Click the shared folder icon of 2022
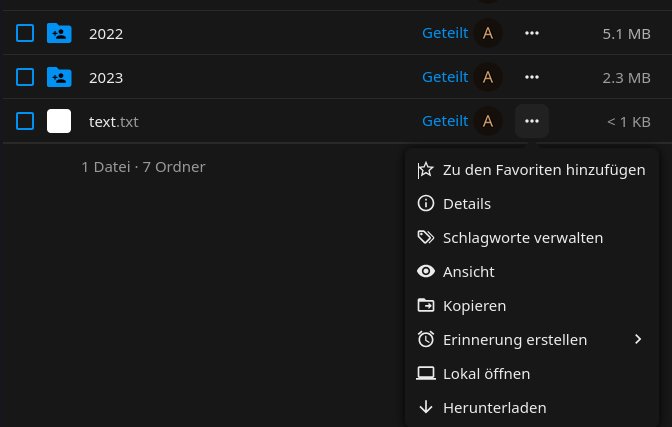672x427 pixels. pyautogui.click(x=59, y=33)
